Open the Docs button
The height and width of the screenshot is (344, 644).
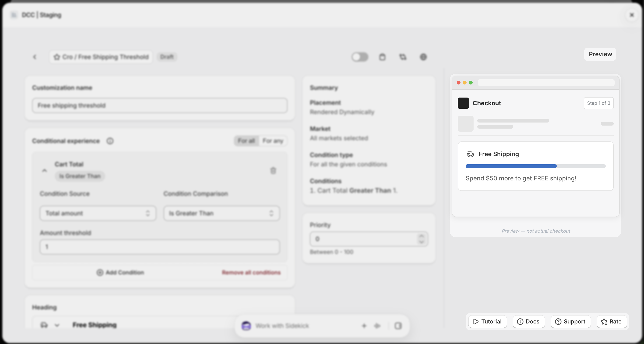click(x=529, y=322)
